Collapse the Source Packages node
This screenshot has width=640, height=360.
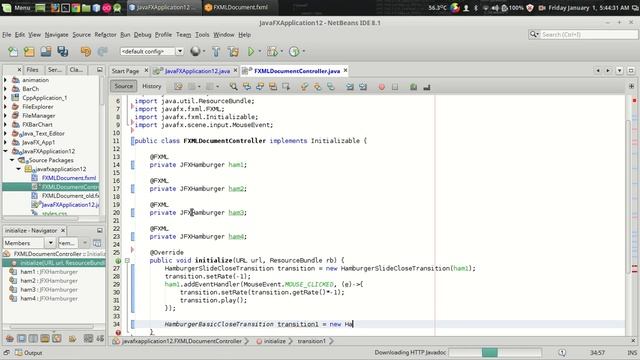(x=12, y=160)
